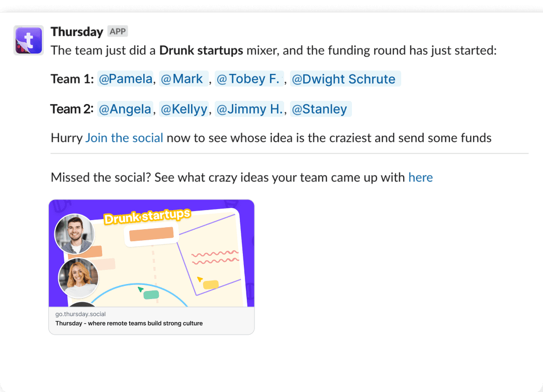Image resolution: width=543 pixels, height=392 pixels.
Task: Open @Dwight Schrute's mention in Team 1
Action: [345, 78]
